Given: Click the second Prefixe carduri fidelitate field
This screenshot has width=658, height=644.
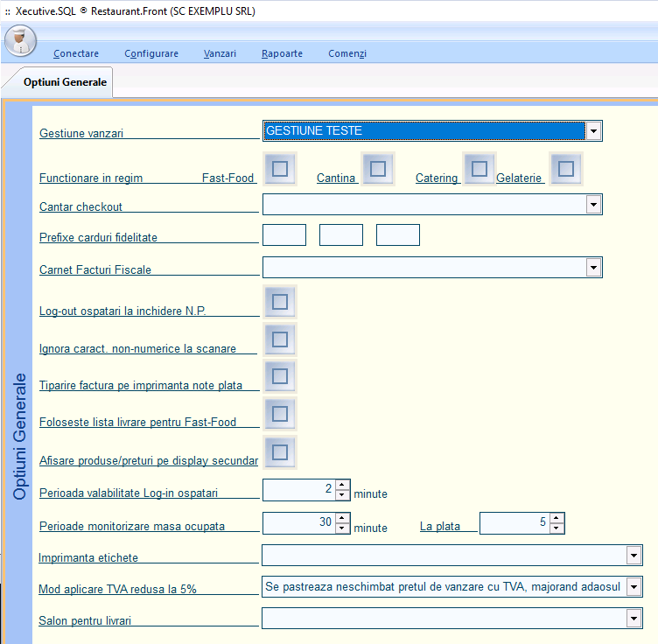Looking at the screenshot, I should pyautogui.click(x=341, y=235).
